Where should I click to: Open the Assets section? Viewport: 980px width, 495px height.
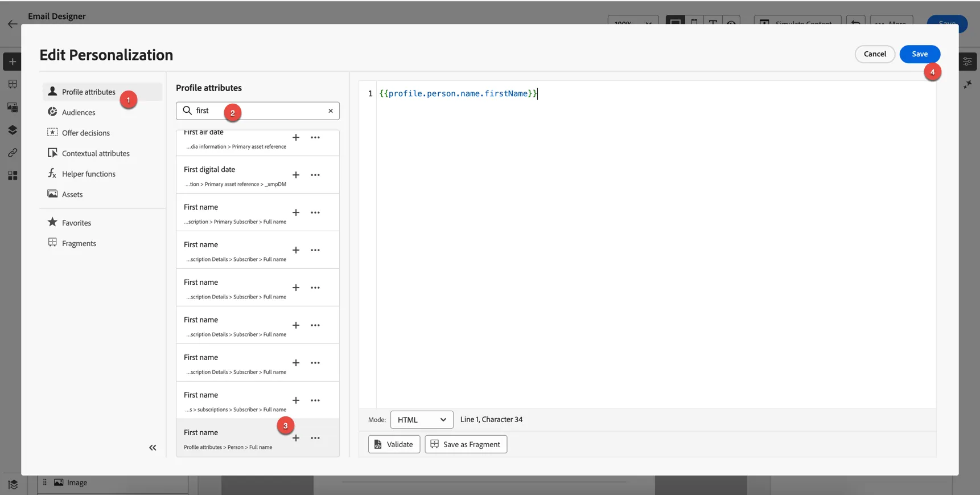coord(102,194)
